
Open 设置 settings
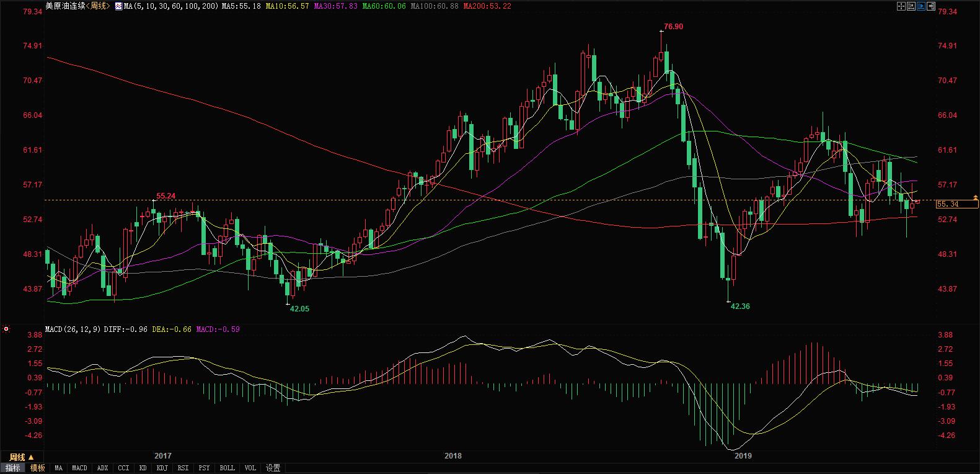(x=273, y=468)
